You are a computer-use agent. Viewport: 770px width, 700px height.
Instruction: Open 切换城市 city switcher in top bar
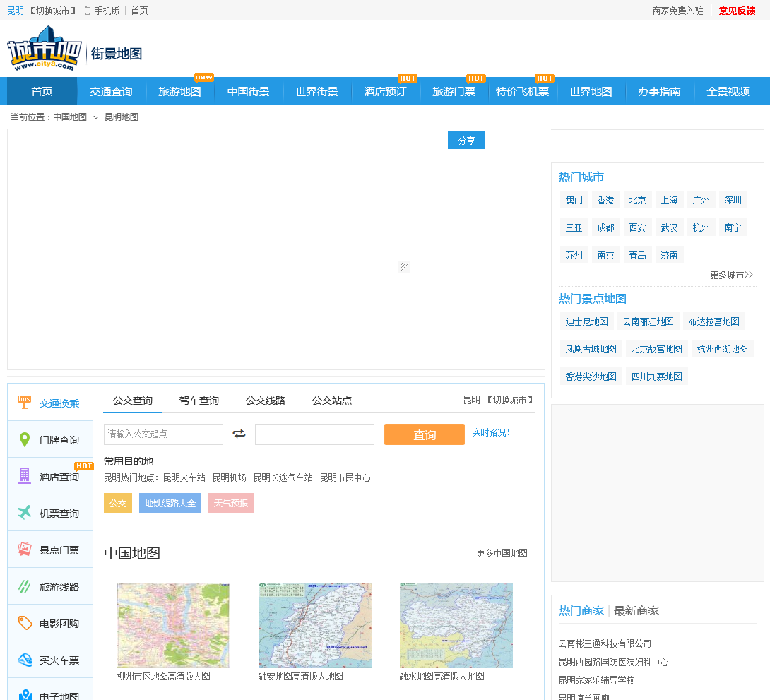point(54,11)
